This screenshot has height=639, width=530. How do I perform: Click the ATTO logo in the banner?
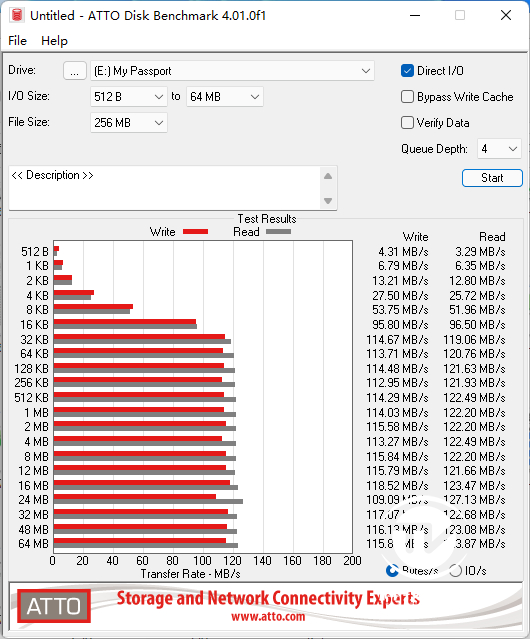click(x=54, y=606)
